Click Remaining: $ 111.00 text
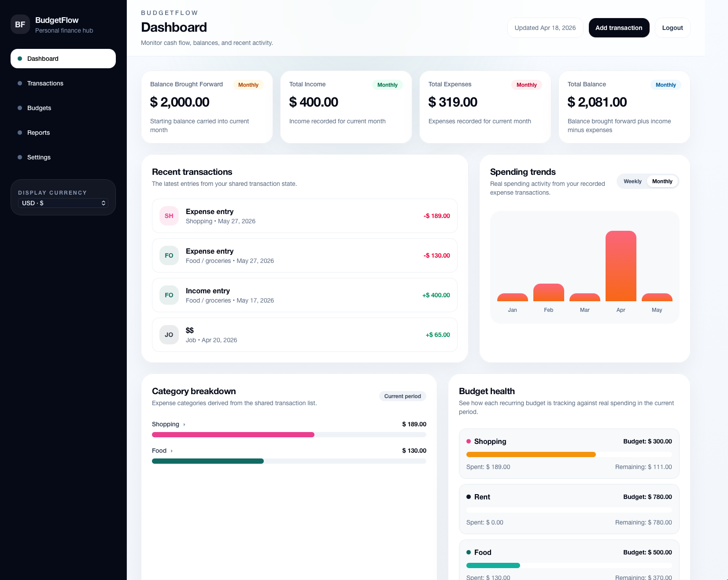The image size is (728, 580). tap(643, 467)
